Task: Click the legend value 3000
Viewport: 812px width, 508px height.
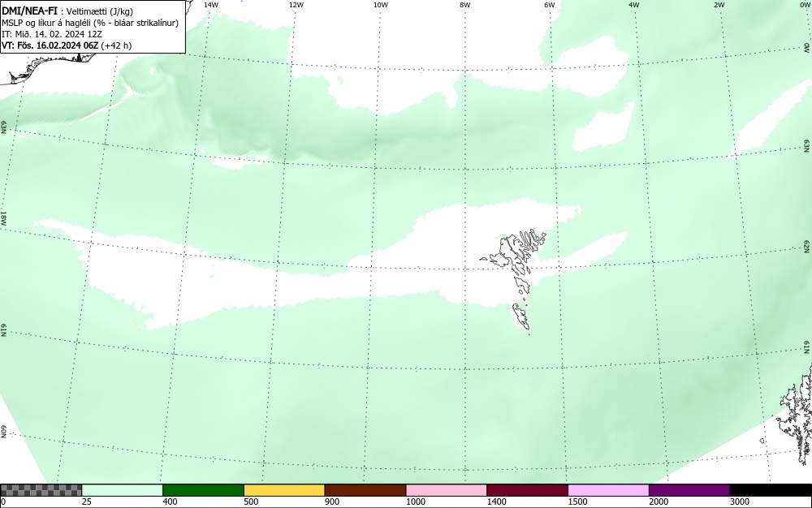Action: coord(740,502)
